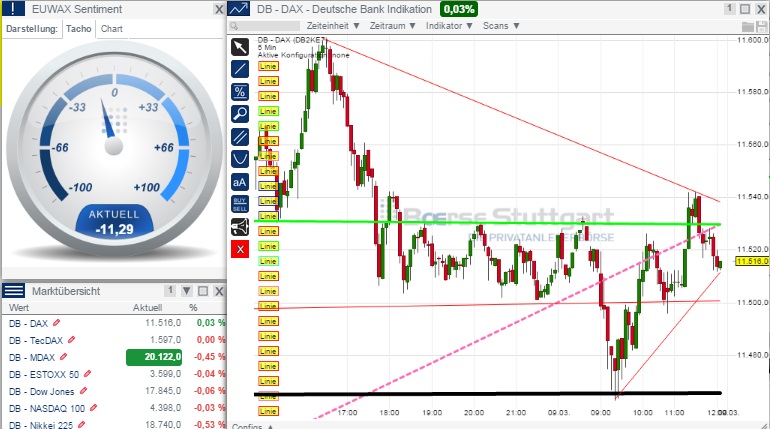
Task: Click the AKTUELL -11,29 sentiment reading
Action: tap(114, 222)
